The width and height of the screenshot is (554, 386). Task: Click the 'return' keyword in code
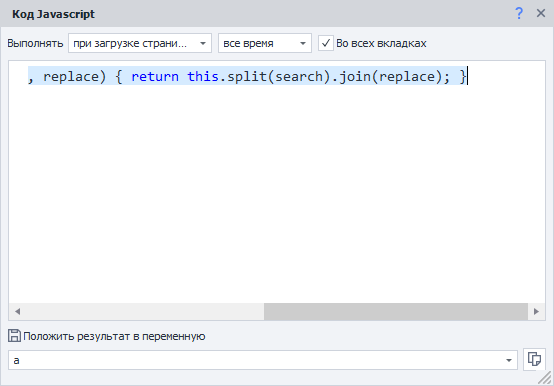[x=155, y=76]
